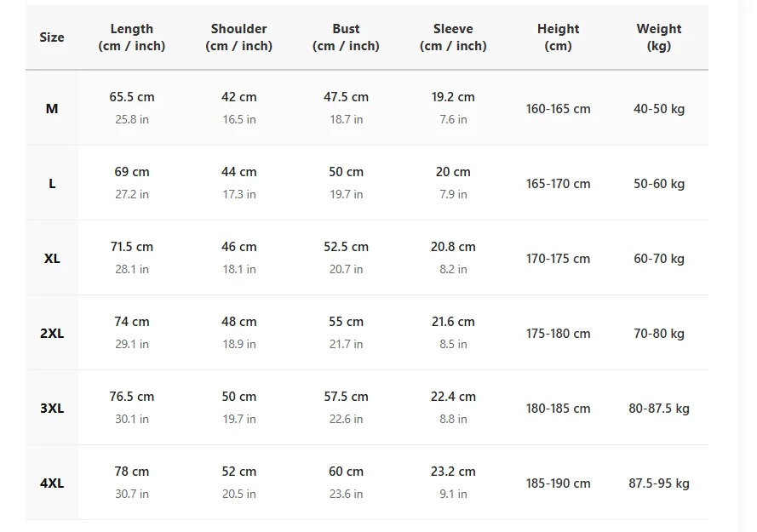
Task: Select the 21.6 cm sleeve value
Action: coord(453,322)
